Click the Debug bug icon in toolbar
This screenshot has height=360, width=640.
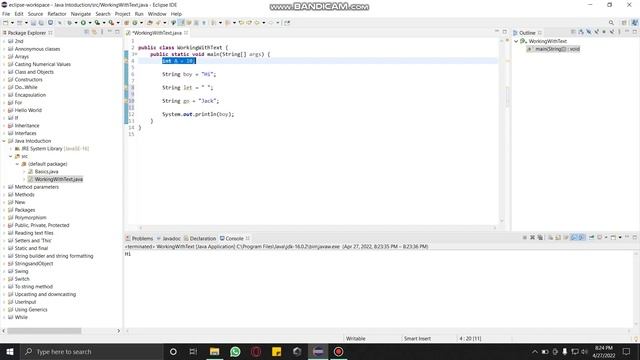tap(69, 23)
